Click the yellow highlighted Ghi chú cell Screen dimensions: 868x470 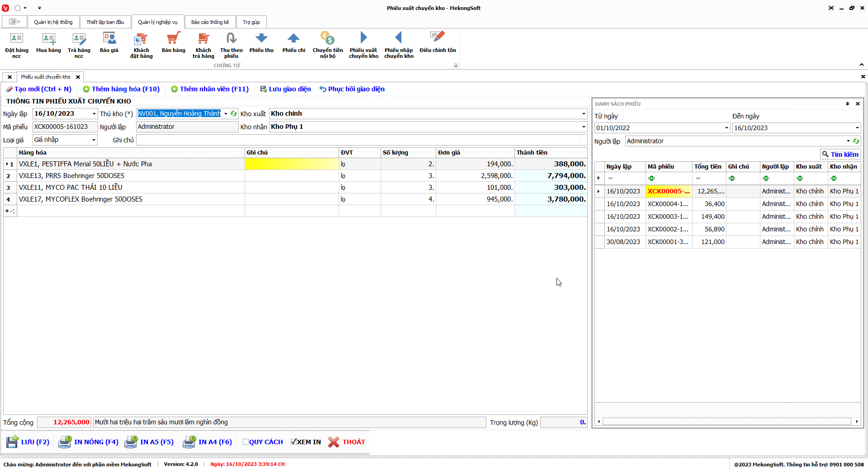291,164
